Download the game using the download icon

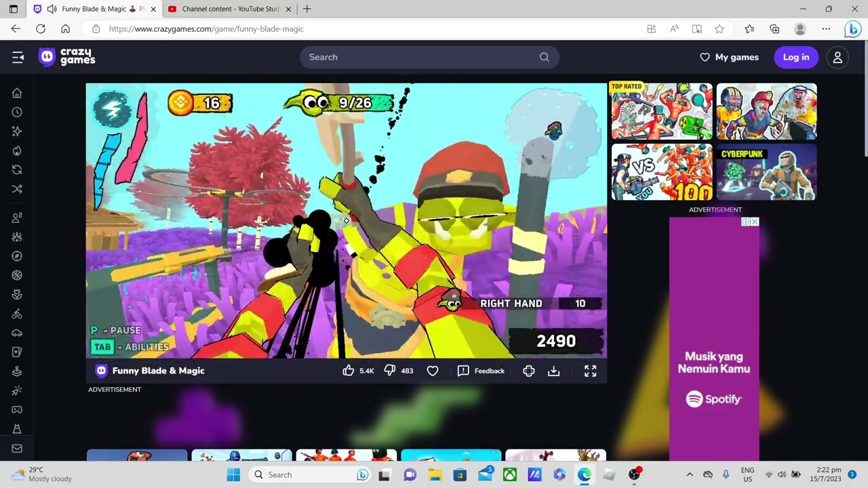[554, 371]
